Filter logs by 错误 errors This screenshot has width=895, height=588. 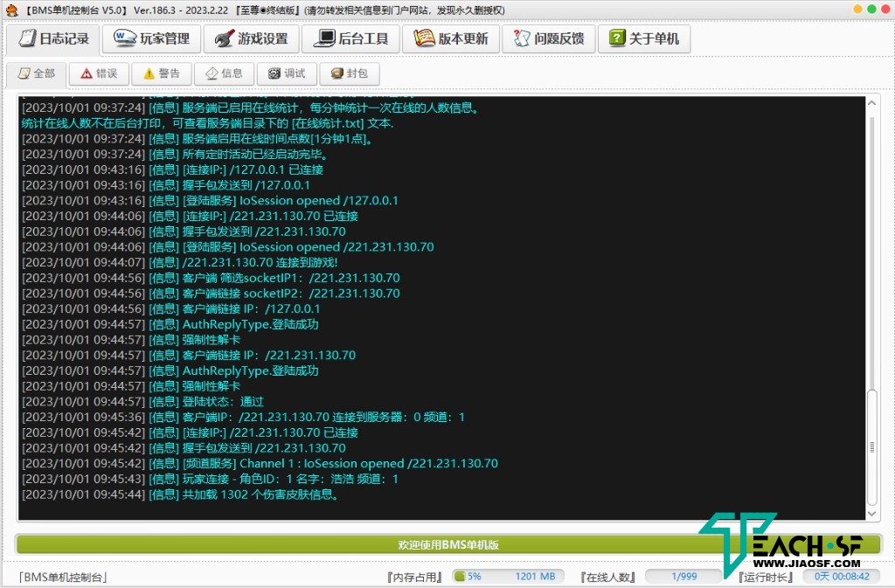pos(99,73)
